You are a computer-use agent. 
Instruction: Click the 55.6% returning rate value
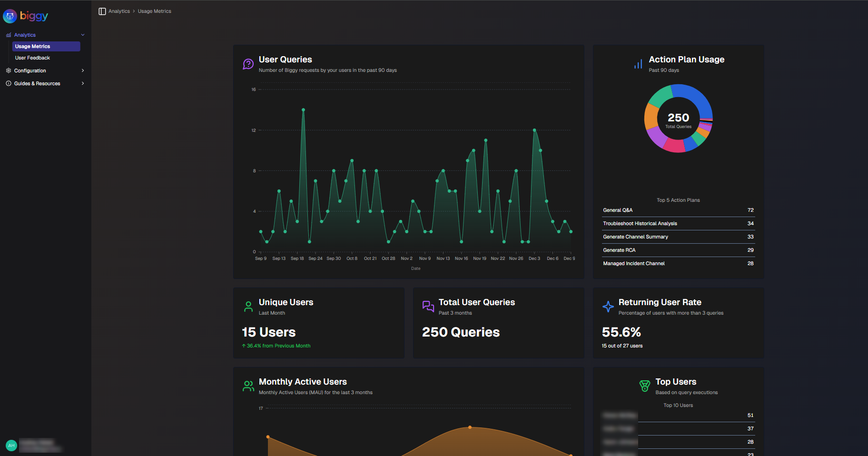coord(621,332)
